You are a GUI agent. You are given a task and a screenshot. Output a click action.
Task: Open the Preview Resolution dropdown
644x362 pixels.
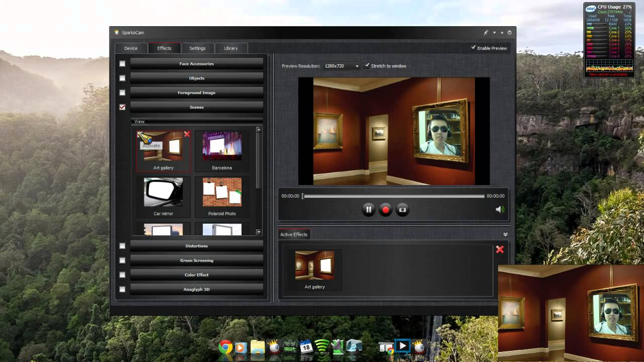[x=342, y=66]
